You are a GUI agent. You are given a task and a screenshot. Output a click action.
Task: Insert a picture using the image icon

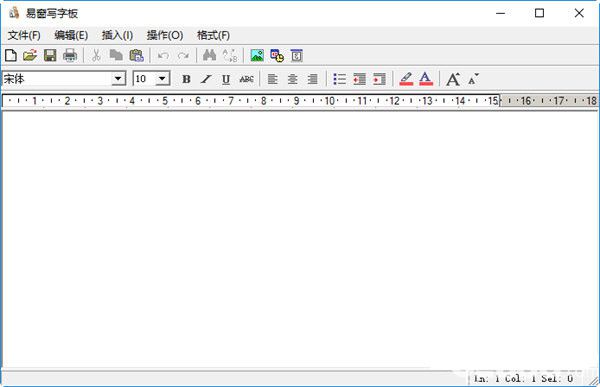(x=257, y=56)
